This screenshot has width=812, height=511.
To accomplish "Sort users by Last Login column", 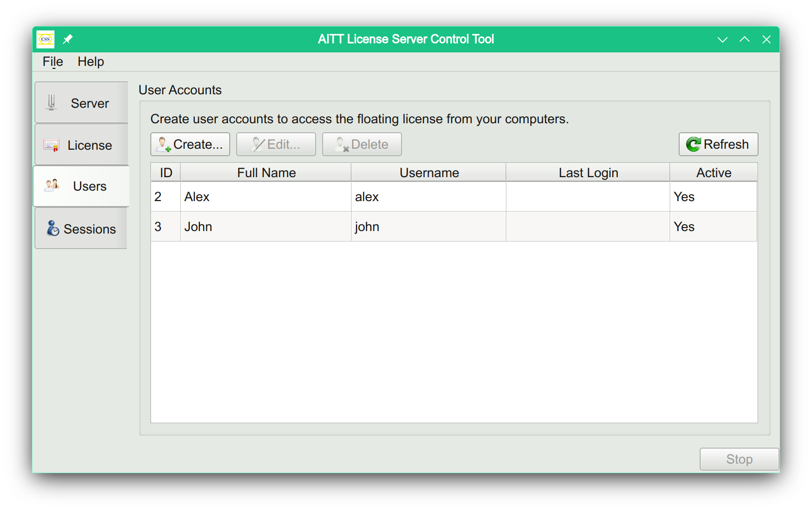I will point(588,172).
